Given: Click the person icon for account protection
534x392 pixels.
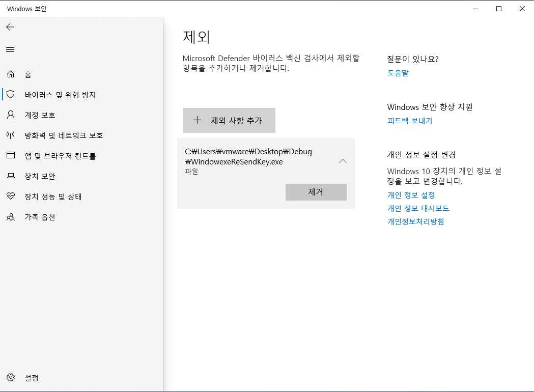Looking at the screenshot, I should [11, 115].
